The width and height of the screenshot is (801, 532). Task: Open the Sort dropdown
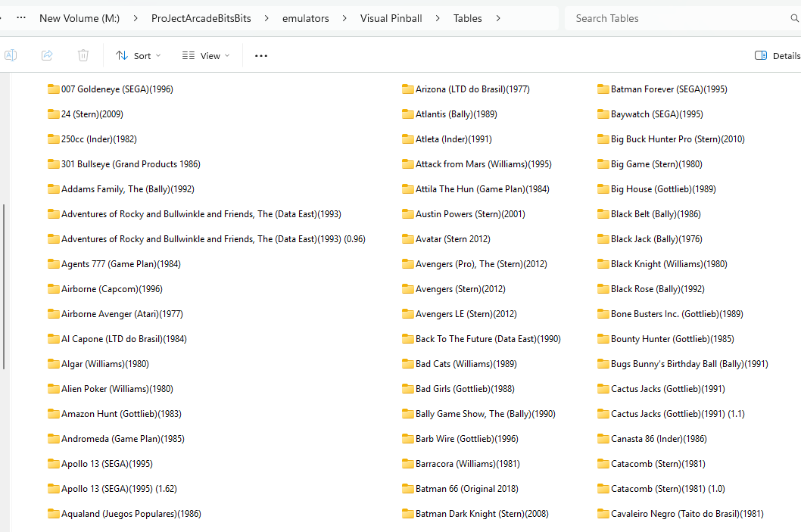tap(138, 56)
